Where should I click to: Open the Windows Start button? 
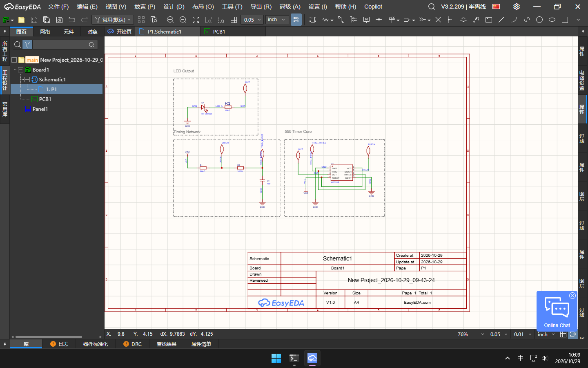276,358
